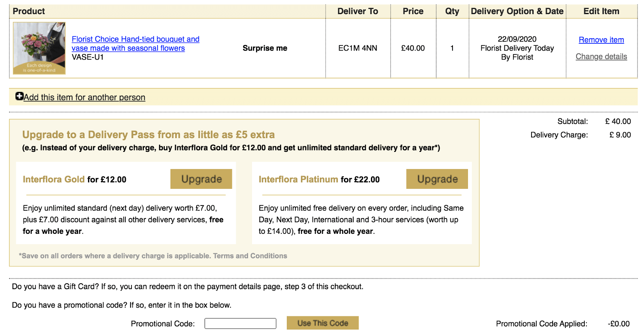Image resolution: width=644 pixels, height=336 pixels.
Task: Click the Delivery Option & Date header
Action: [517, 12]
